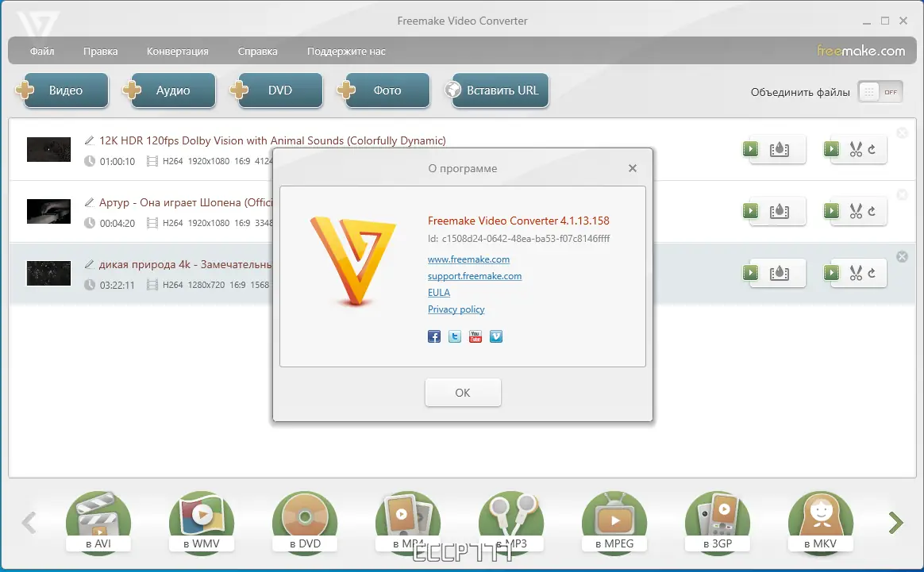
Task: Remove the дикая природа 4k file
Action: (x=902, y=256)
